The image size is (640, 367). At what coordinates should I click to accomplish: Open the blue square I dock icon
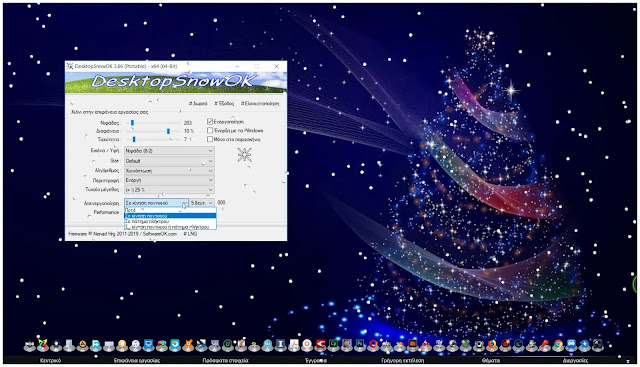[280, 344]
